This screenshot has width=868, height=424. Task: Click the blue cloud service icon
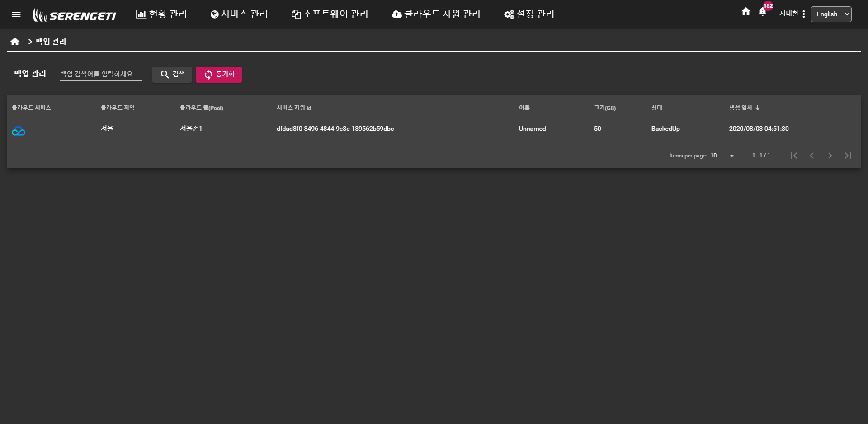(19, 131)
